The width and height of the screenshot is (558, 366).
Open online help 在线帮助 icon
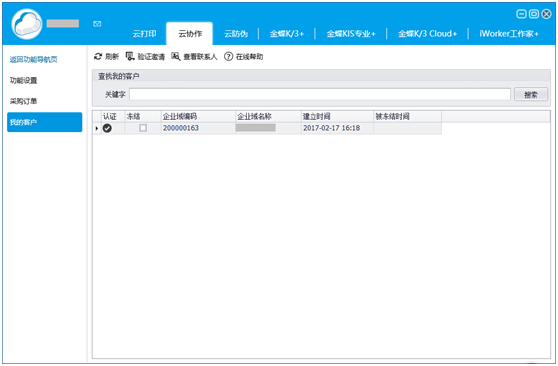[228, 57]
